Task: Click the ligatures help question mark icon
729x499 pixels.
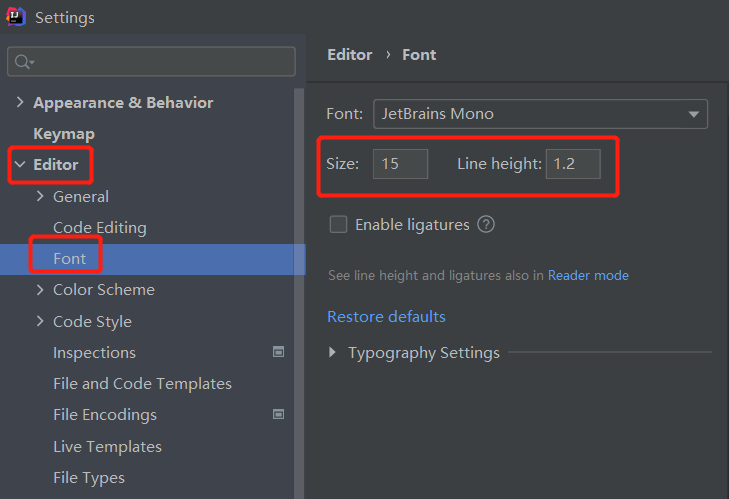Action: 486,225
